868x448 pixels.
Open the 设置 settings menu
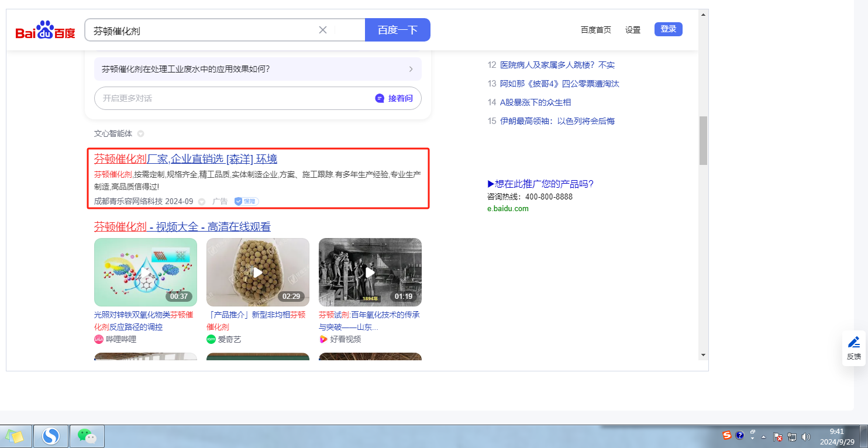coord(633,30)
